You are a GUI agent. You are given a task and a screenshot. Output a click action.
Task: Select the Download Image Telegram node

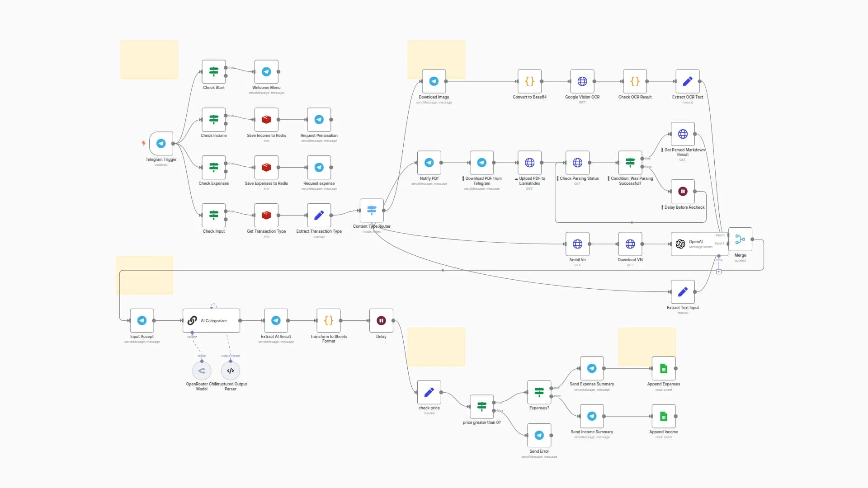pyautogui.click(x=434, y=81)
